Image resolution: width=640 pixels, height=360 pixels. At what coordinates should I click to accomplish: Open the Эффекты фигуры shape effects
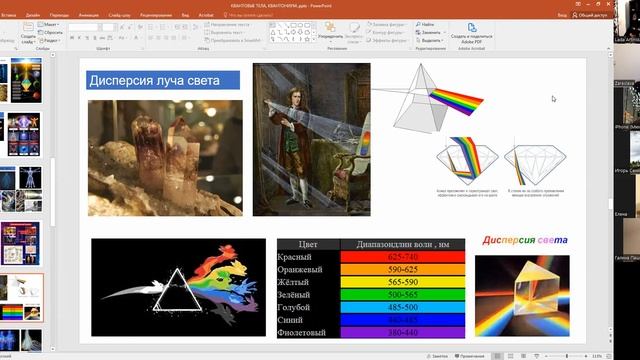pyautogui.click(x=387, y=40)
